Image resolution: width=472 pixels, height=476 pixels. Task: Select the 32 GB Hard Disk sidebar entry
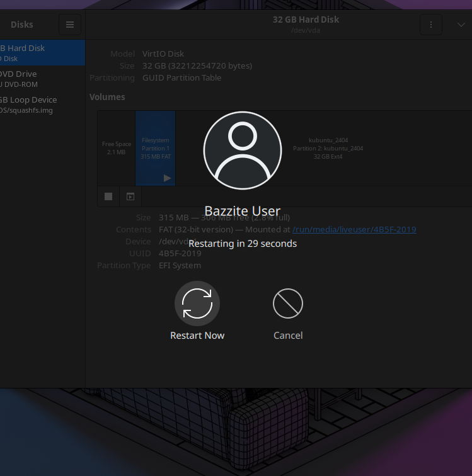(42, 53)
